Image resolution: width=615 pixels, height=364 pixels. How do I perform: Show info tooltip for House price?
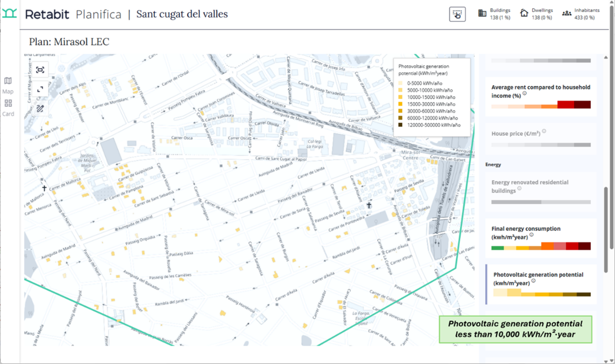544,131
